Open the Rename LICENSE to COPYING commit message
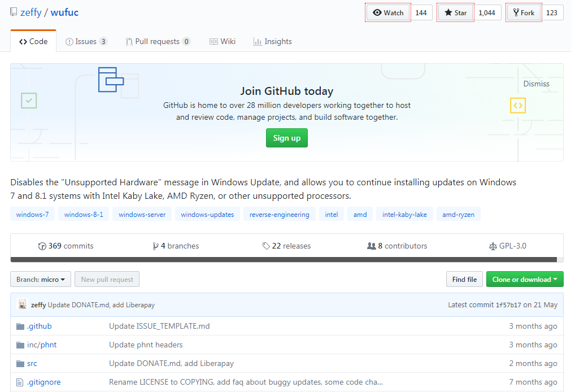 [x=246, y=382]
